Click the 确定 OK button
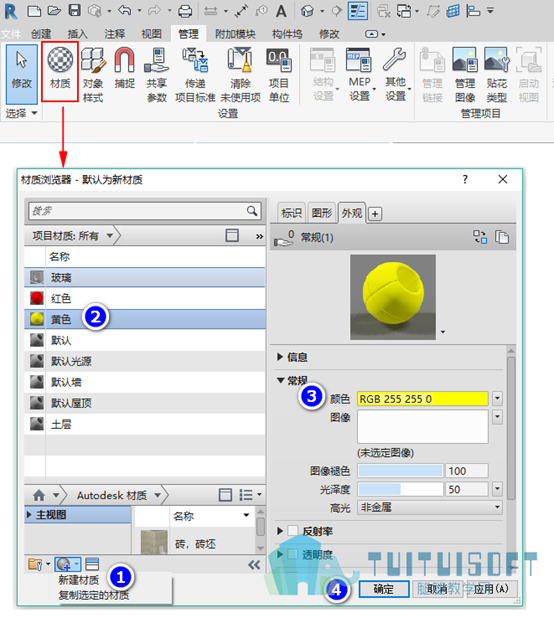The width and height of the screenshot is (554, 618). click(x=384, y=589)
